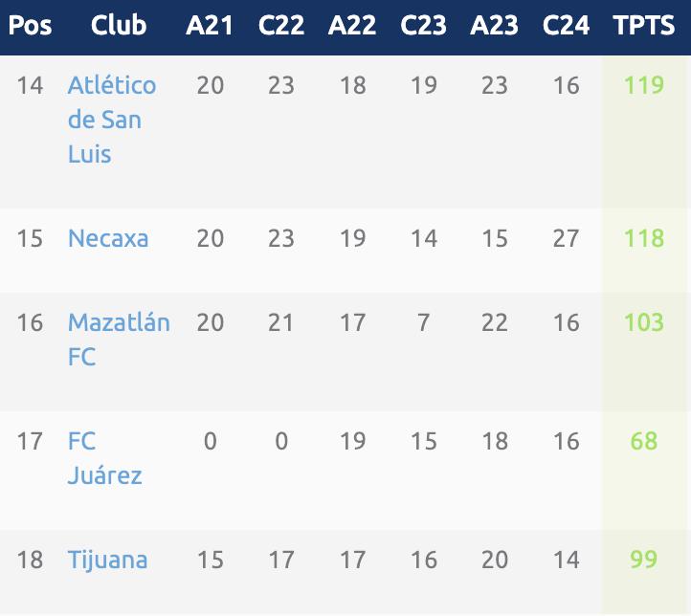
Task: Select the A21 column header
Action: coord(210,26)
